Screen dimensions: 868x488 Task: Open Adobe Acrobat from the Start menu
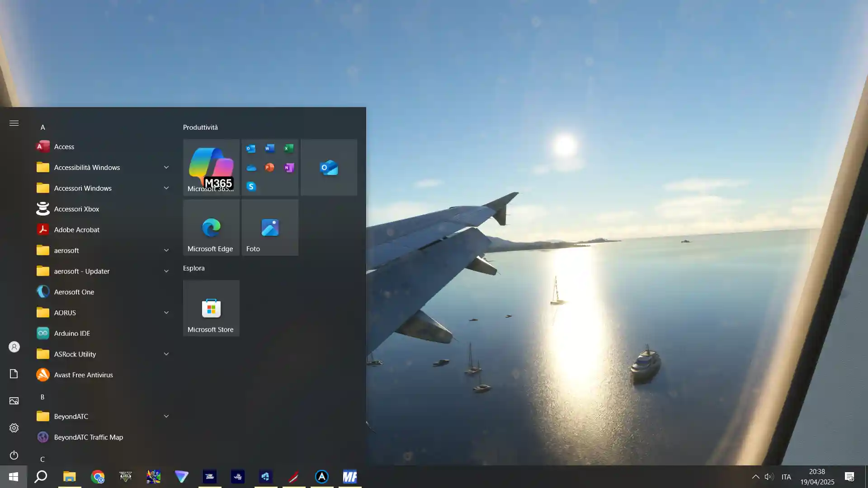pos(103,230)
